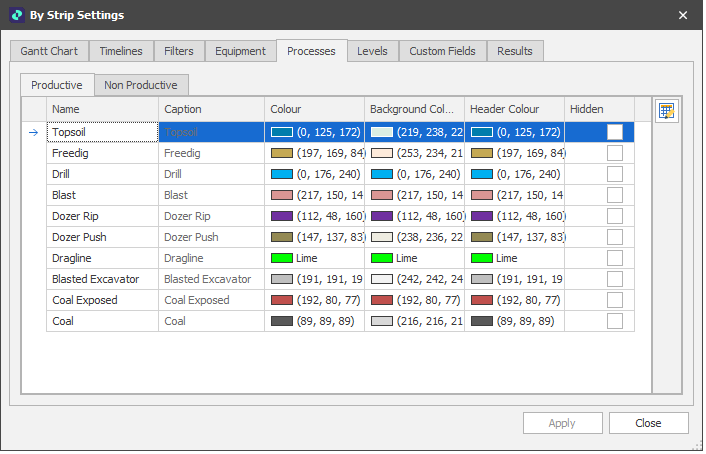
Task: Open Drill background colour cell
Action: 414,174
